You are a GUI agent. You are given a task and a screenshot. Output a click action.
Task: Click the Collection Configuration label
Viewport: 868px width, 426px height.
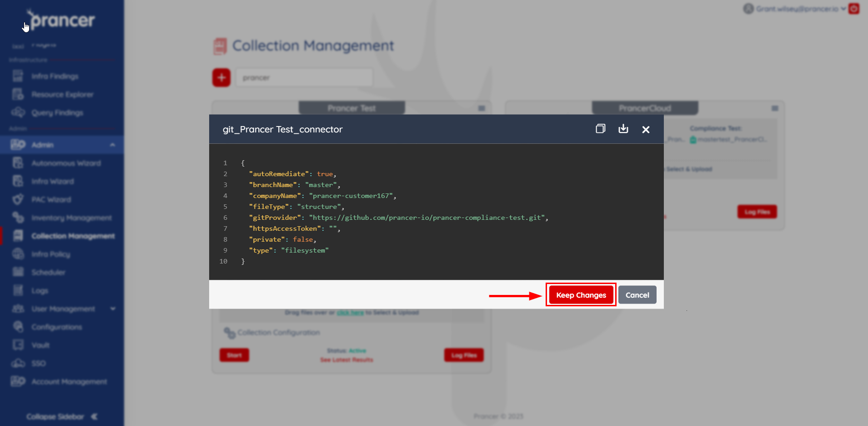coord(278,333)
